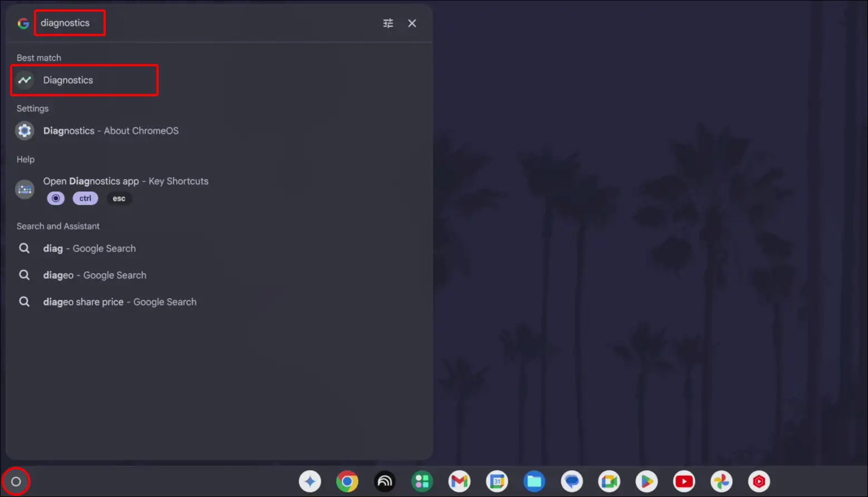This screenshot has height=497, width=868.
Task: Open the search filter options icon
Action: pyautogui.click(x=388, y=23)
